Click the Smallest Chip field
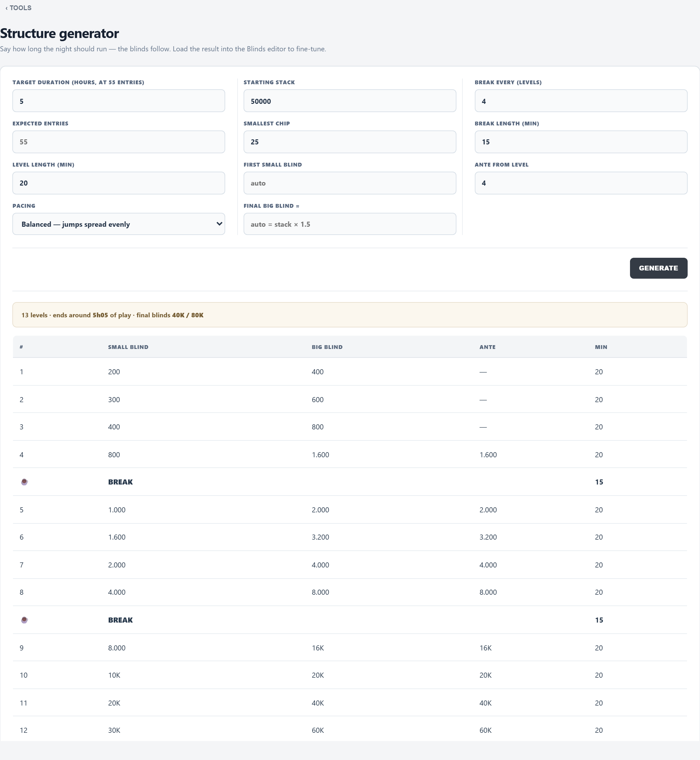Screen dimensions: 700x760 pos(350,142)
